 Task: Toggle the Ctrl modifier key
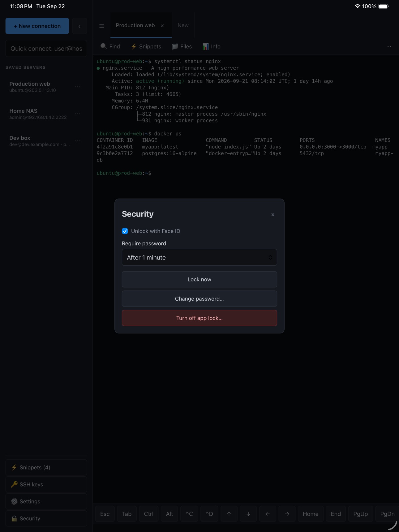(x=149, y=514)
